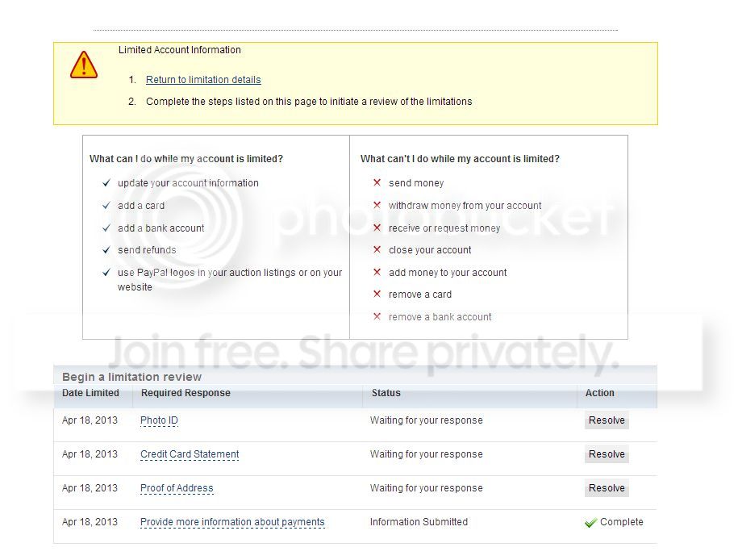Click checkmark next to send refunds
The height and width of the screenshot is (560, 738).
(106, 249)
